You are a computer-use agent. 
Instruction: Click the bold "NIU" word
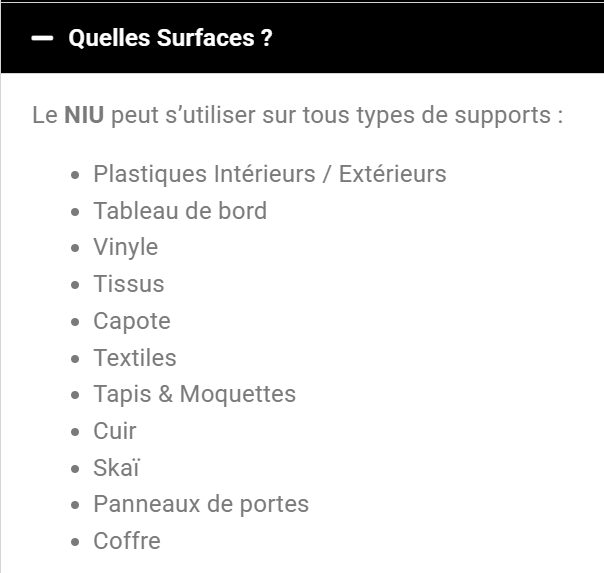coord(84,115)
